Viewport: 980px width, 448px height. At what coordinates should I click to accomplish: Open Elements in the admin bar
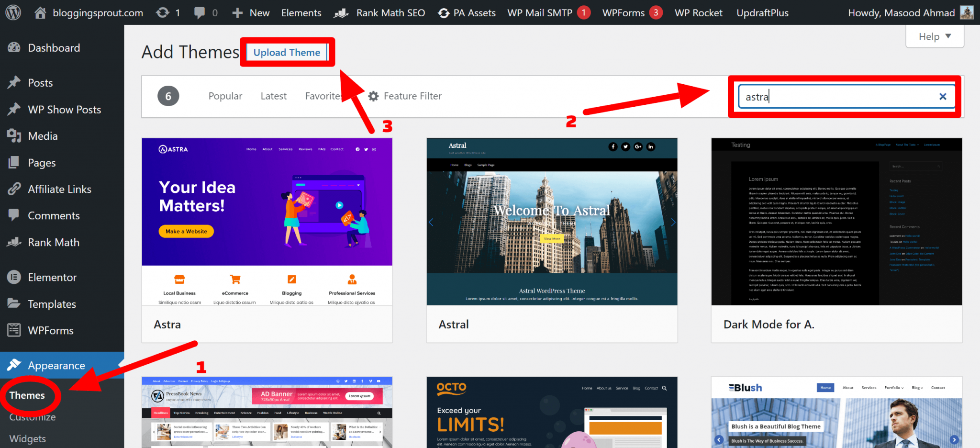click(301, 13)
